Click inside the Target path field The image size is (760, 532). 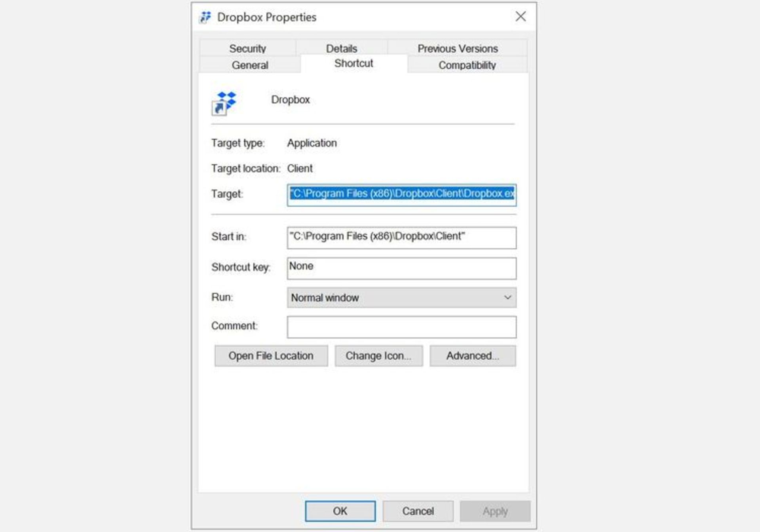(401, 195)
